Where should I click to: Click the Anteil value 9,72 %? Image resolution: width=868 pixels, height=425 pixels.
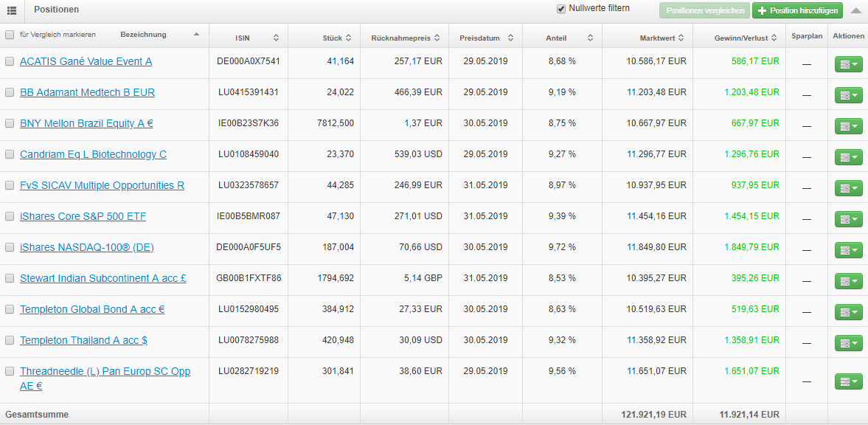point(562,247)
